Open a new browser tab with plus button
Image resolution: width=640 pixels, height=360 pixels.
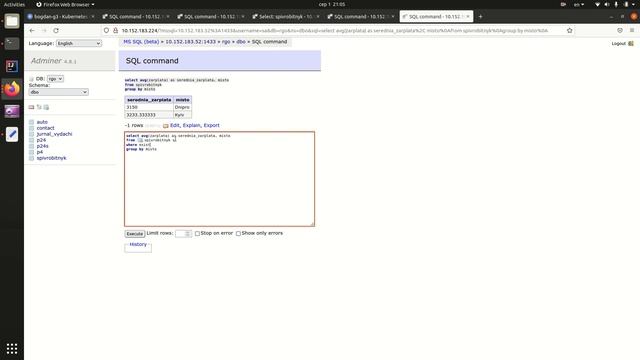click(x=480, y=17)
